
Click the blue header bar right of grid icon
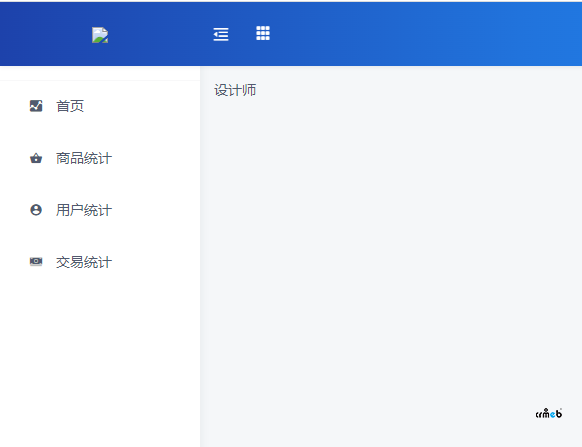(x=427, y=33)
